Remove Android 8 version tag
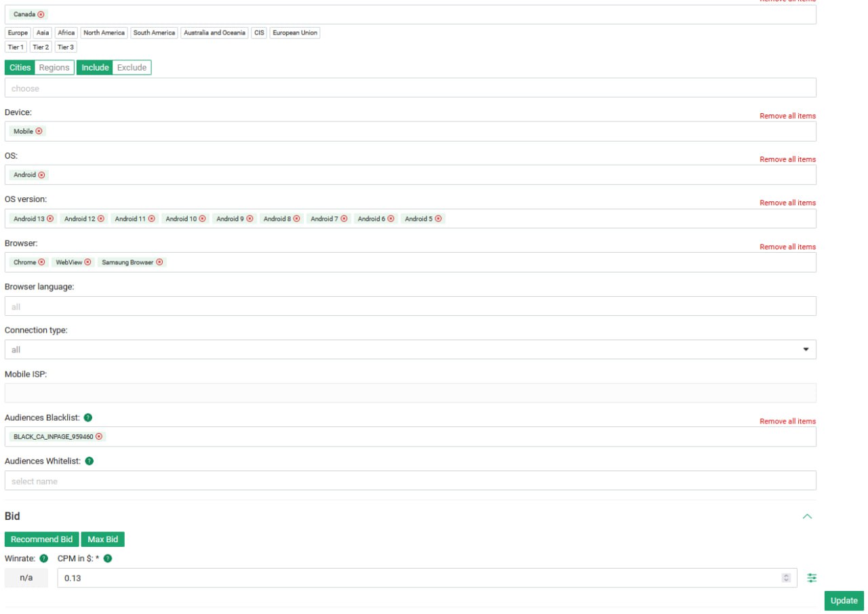868x614 pixels. (296, 219)
